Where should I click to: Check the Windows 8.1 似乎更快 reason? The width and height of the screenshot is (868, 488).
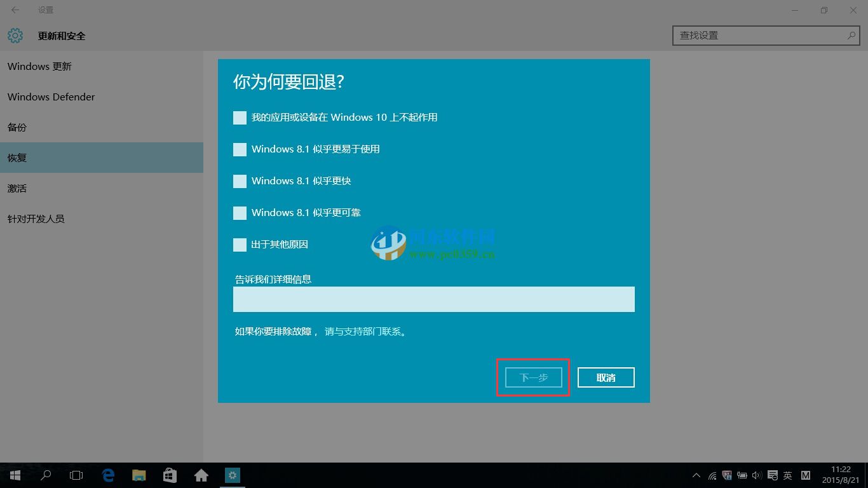tap(240, 181)
